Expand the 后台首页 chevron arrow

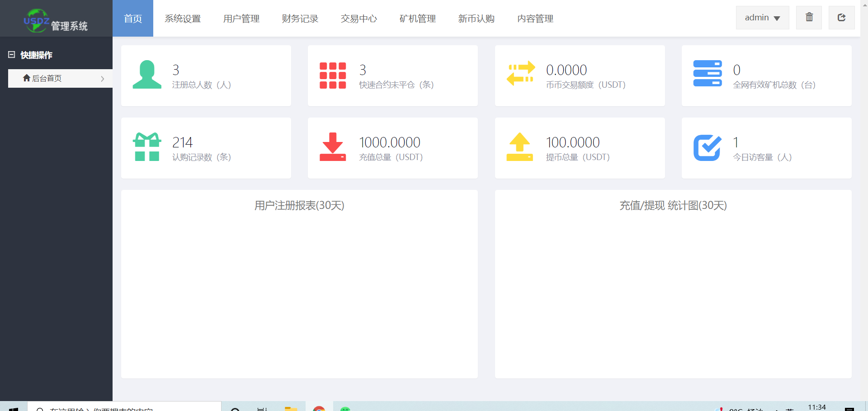[103, 79]
